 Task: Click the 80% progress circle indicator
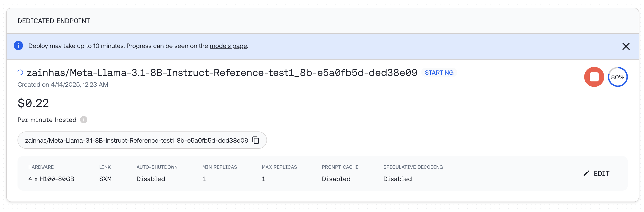(x=617, y=77)
